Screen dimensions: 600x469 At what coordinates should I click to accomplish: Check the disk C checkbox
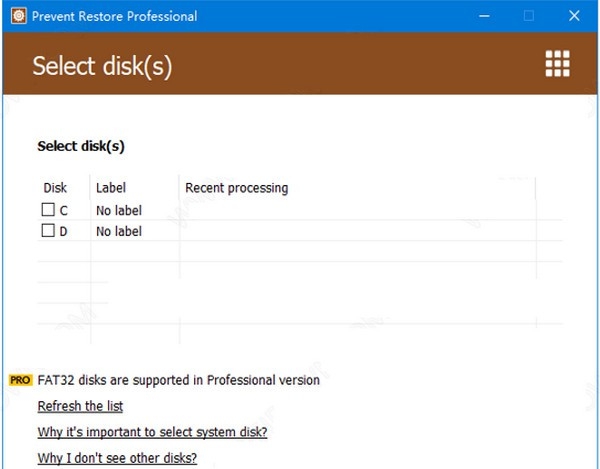(x=48, y=210)
